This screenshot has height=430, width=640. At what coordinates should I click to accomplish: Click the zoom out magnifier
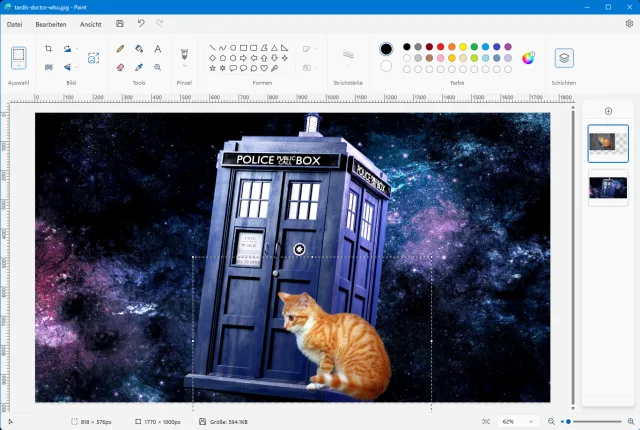tap(551, 421)
